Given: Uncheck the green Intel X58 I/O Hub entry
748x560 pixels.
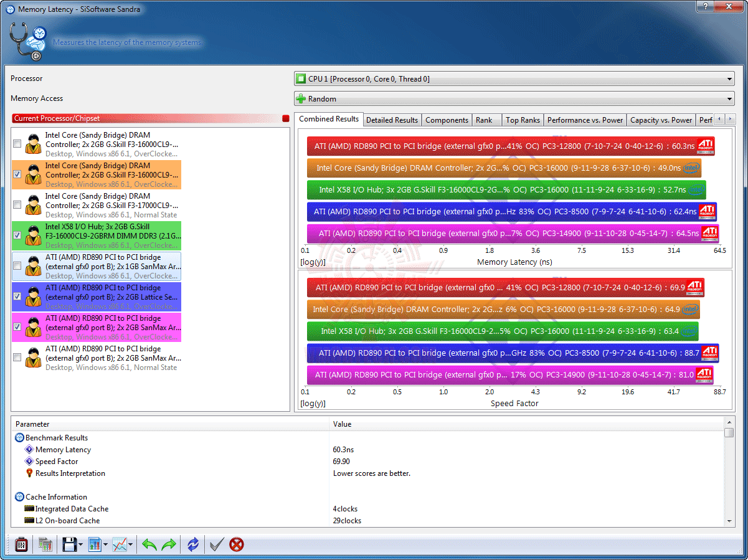Looking at the screenshot, I should tap(17, 235).
